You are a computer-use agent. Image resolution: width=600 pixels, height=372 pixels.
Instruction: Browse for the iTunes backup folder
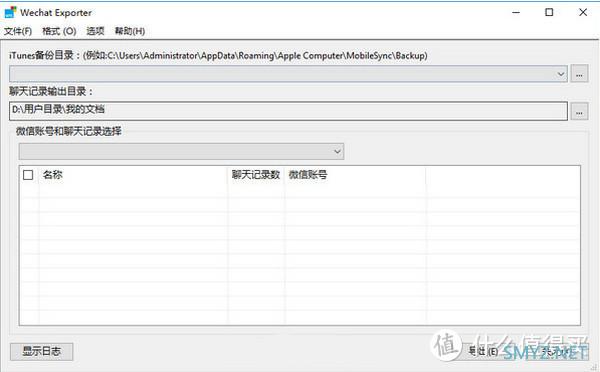pos(579,74)
